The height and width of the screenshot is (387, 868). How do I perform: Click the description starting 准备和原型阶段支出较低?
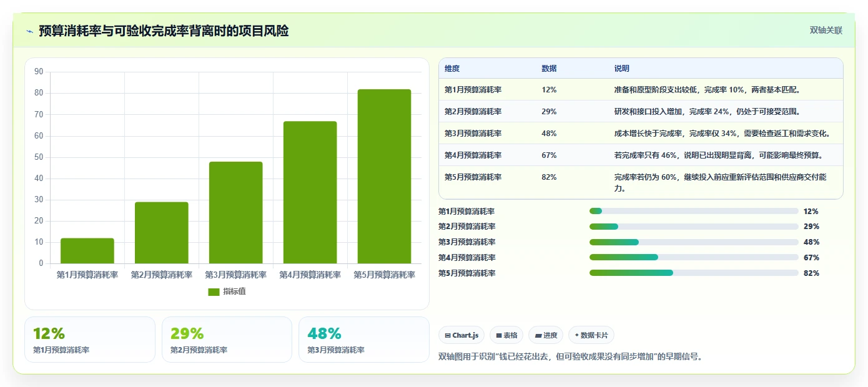tap(707, 90)
